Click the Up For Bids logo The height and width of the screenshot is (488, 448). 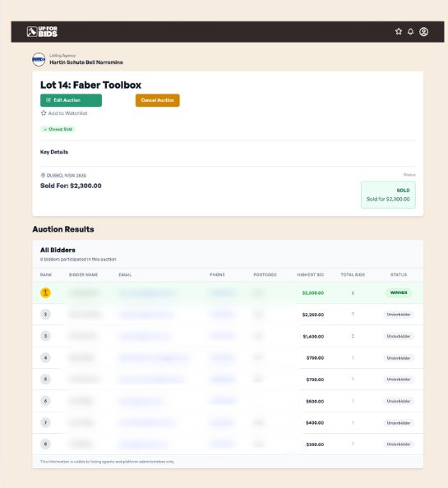42,32
